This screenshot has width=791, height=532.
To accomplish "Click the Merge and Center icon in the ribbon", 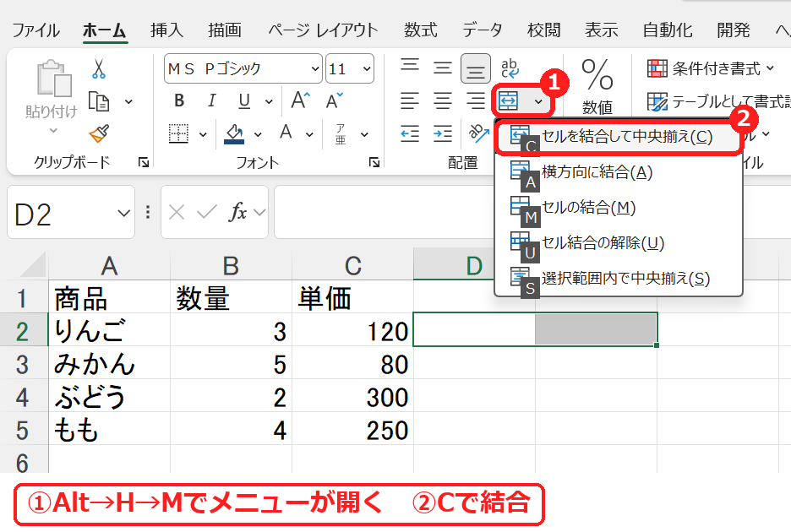I will pyautogui.click(x=508, y=101).
